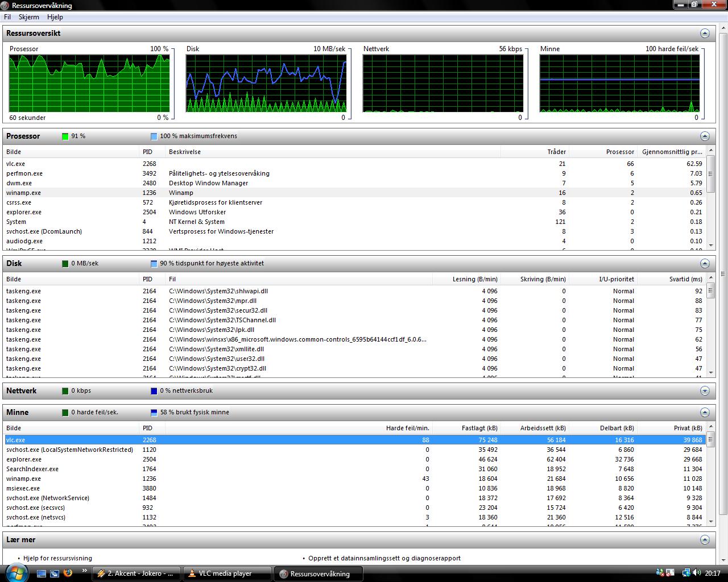Sort disk list by Lesning (B/min) column
The height and width of the screenshot is (582, 728).
466,279
